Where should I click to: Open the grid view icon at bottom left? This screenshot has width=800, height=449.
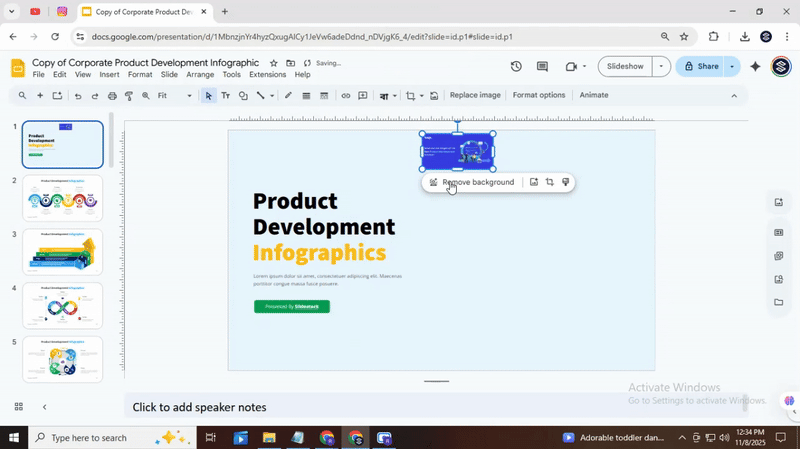click(18, 407)
